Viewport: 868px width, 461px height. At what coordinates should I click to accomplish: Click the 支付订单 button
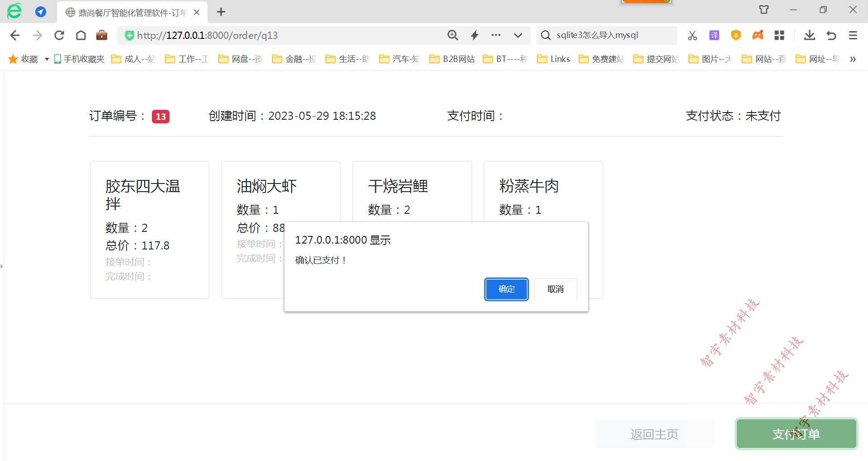click(796, 434)
